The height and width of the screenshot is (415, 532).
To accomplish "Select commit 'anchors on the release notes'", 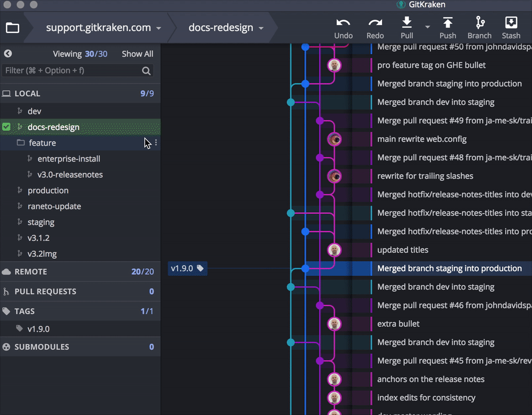I will pos(430,379).
